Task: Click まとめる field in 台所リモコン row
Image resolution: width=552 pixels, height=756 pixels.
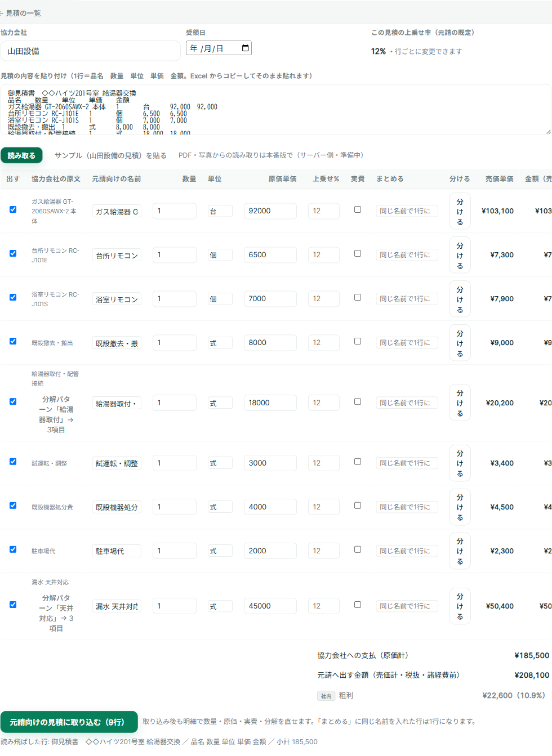Action: pyautogui.click(x=407, y=255)
